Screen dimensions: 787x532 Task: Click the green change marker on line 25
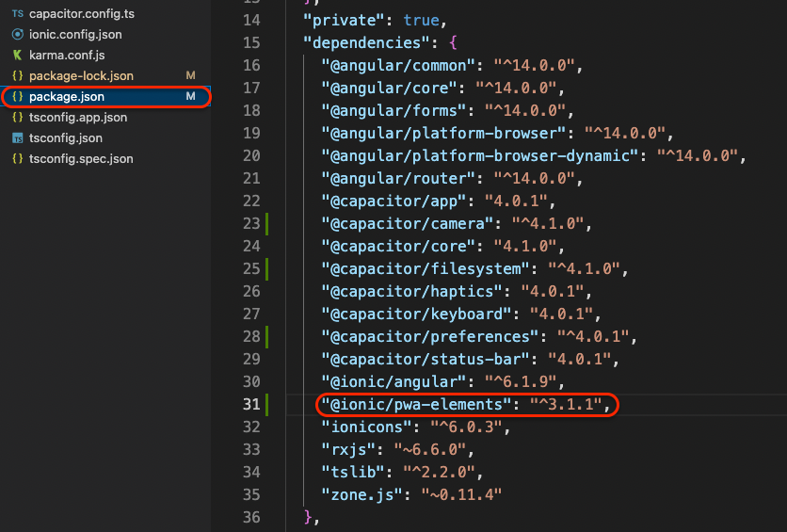[267, 268]
